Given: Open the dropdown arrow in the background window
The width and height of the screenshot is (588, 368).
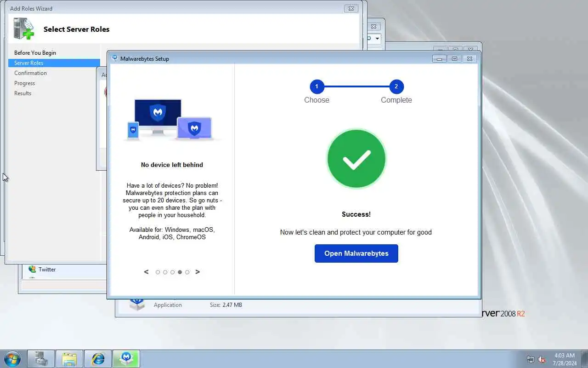Looking at the screenshot, I should [377, 39].
